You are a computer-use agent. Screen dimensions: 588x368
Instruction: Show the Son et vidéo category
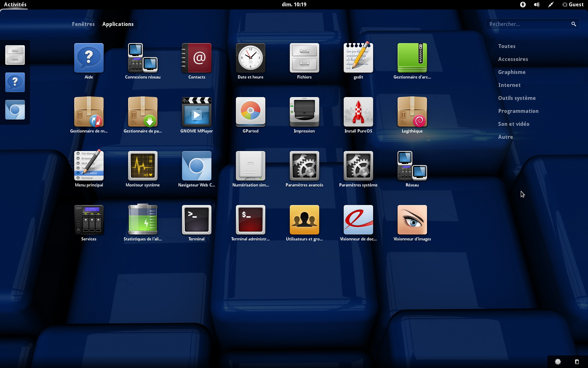(x=513, y=124)
